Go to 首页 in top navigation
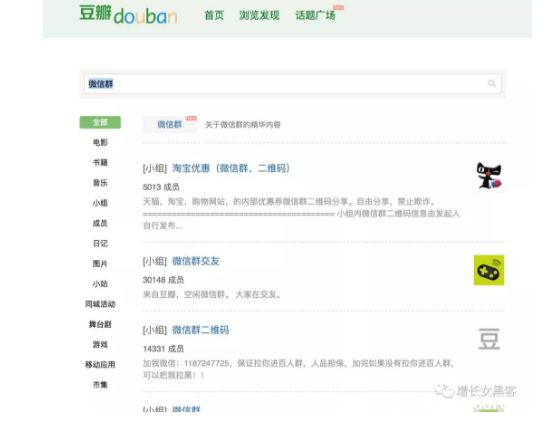552x421 pixels. (214, 15)
